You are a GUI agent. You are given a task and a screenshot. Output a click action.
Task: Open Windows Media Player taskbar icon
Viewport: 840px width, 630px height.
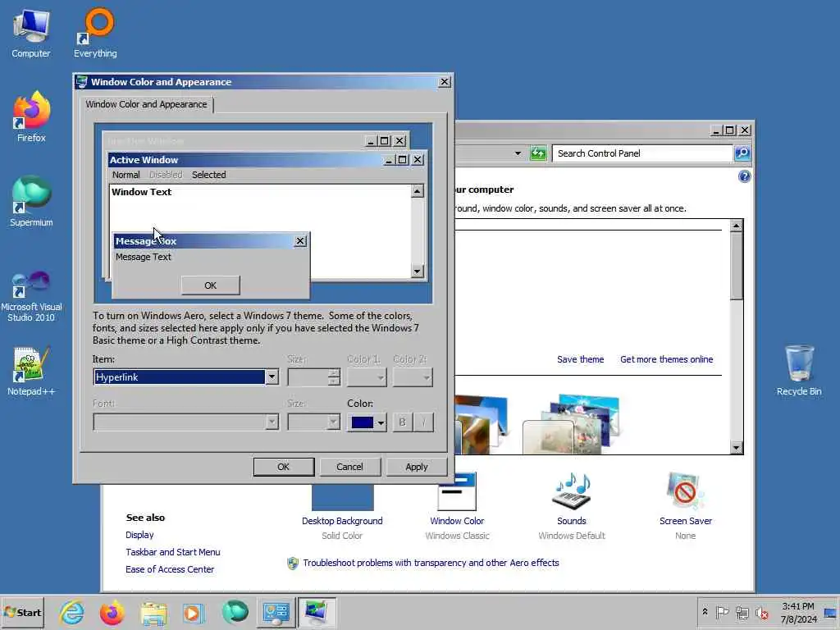(193, 613)
